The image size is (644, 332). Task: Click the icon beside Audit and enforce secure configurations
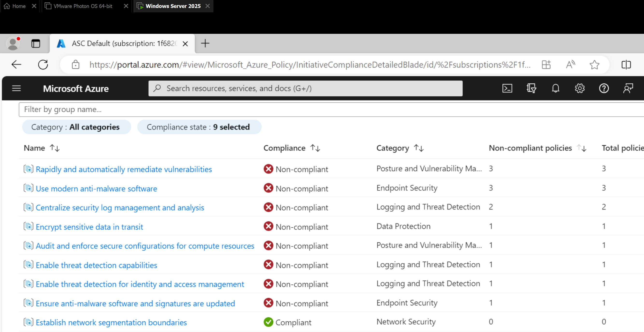pyautogui.click(x=28, y=246)
